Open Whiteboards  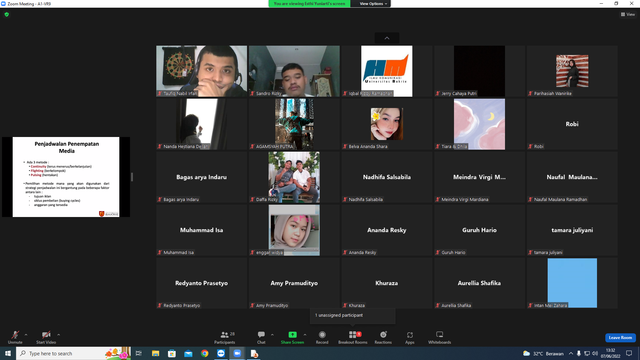point(440,337)
